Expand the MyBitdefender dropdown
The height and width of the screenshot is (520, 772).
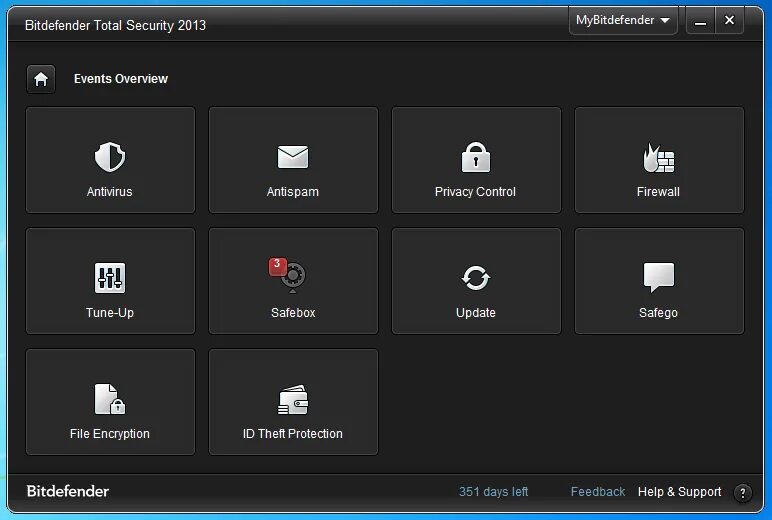(623, 20)
